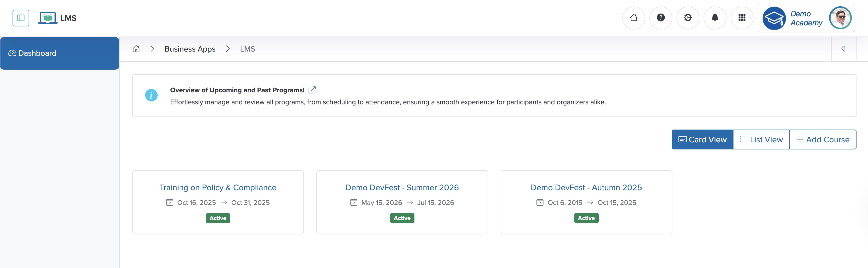The image size is (868, 268).
Task: Switch to List View
Action: click(x=761, y=139)
